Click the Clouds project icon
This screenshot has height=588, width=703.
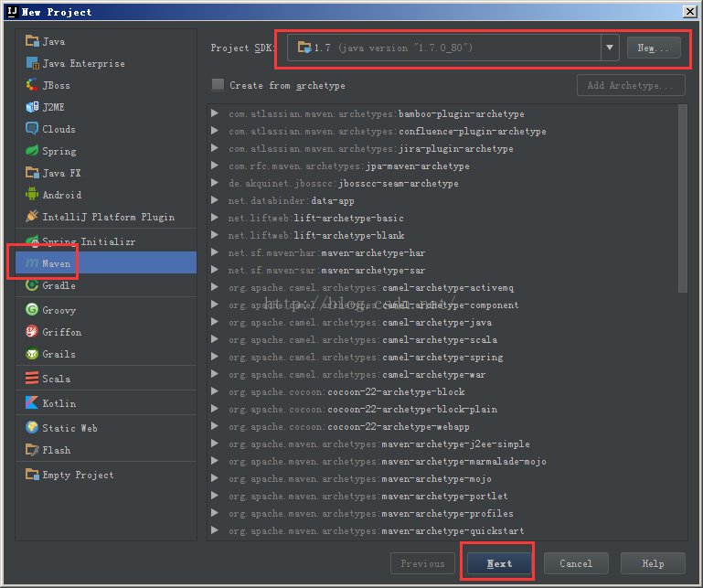point(32,129)
